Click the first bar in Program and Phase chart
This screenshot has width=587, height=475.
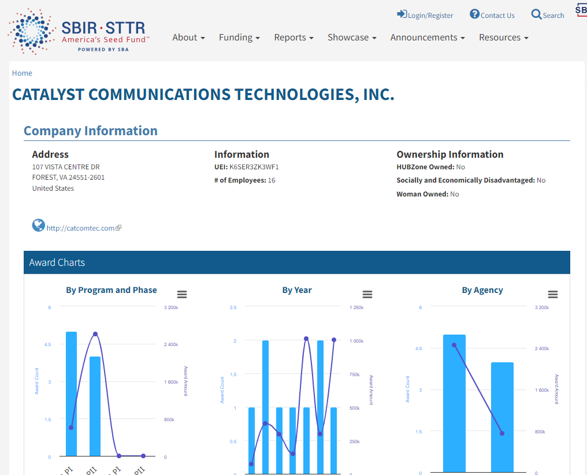72,394
